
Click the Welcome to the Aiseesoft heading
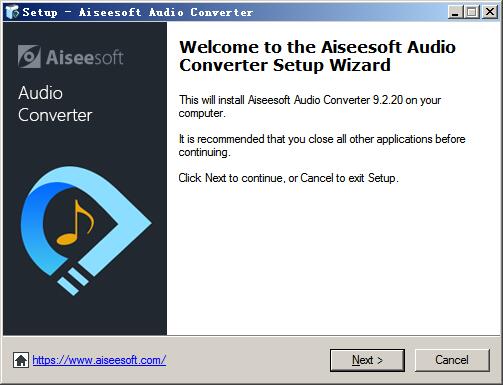(317, 56)
